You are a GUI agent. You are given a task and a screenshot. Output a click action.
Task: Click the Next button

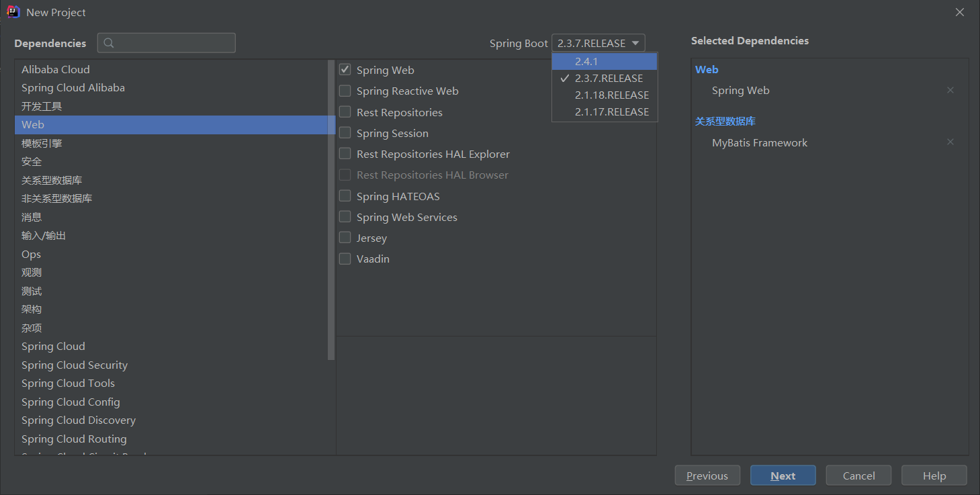(x=783, y=475)
